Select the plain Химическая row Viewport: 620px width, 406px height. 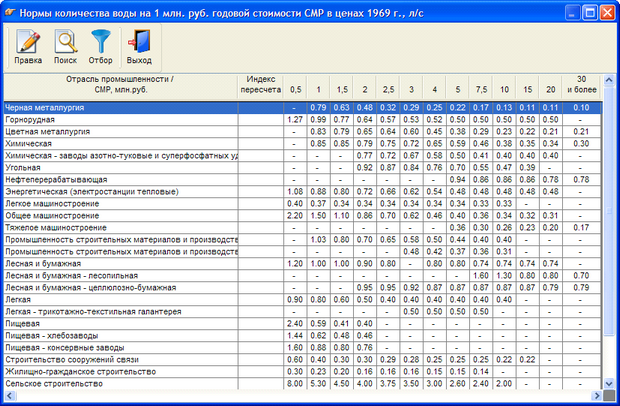[x=302, y=144]
